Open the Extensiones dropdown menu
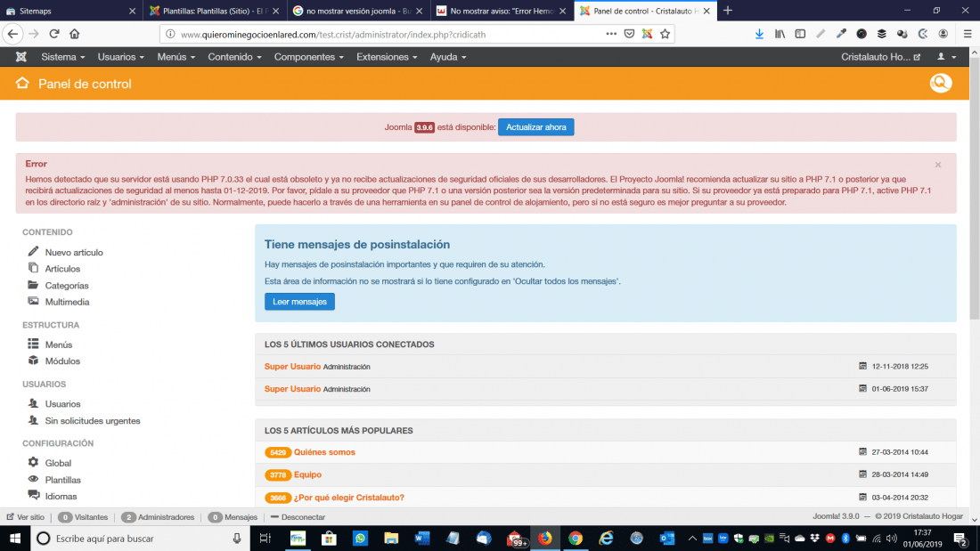 coord(387,57)
